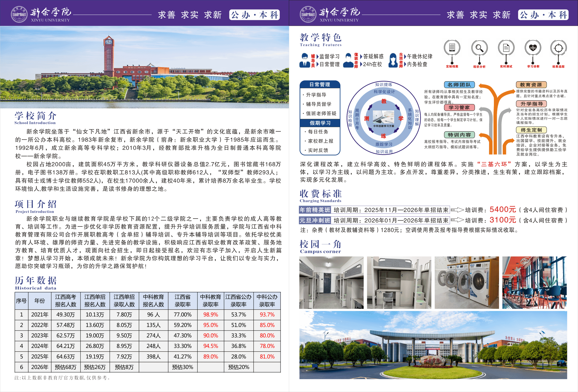578x392 pixels.
Task: Click the 中科公办录取率 column header
Action: (267, 301)
